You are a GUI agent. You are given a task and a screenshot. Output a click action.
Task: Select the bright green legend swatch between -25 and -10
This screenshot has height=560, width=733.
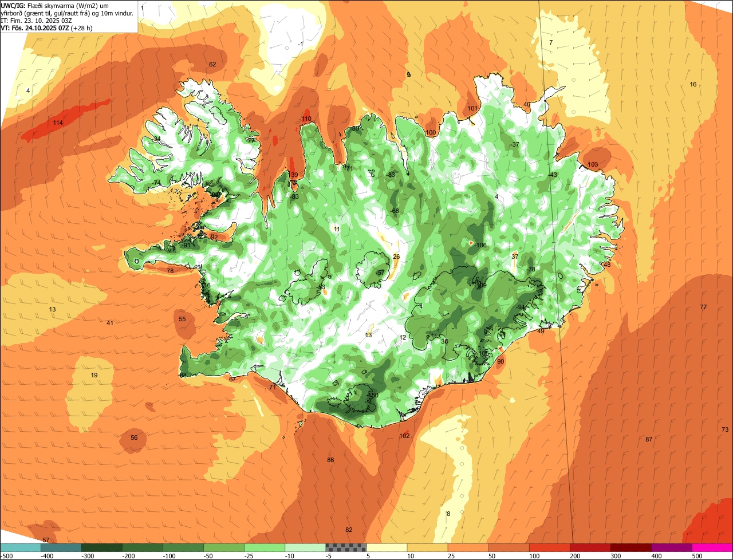tap(265, 547)
